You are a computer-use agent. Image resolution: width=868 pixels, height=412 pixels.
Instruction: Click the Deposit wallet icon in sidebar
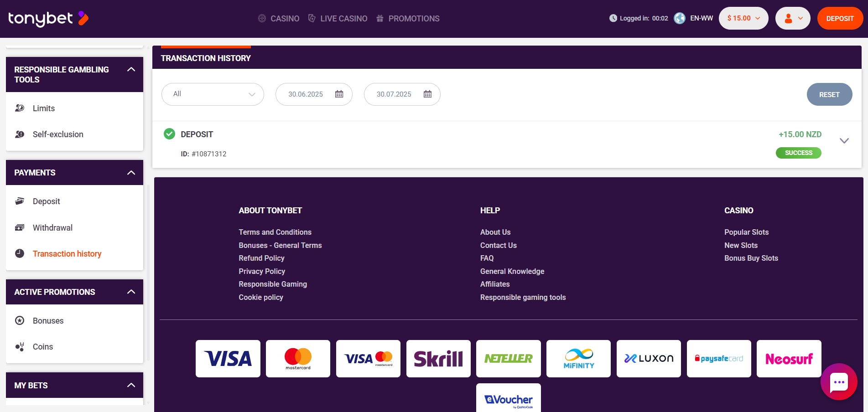20,201
